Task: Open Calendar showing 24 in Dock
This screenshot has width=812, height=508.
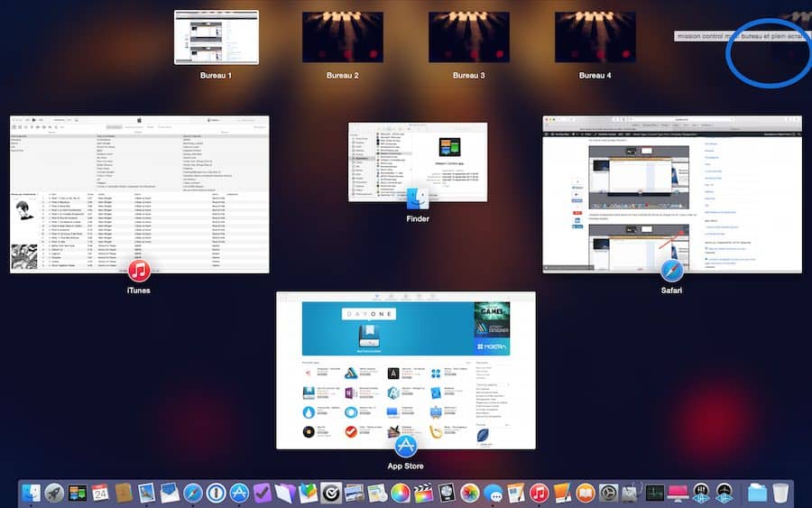Action: [x=100, y=493]
